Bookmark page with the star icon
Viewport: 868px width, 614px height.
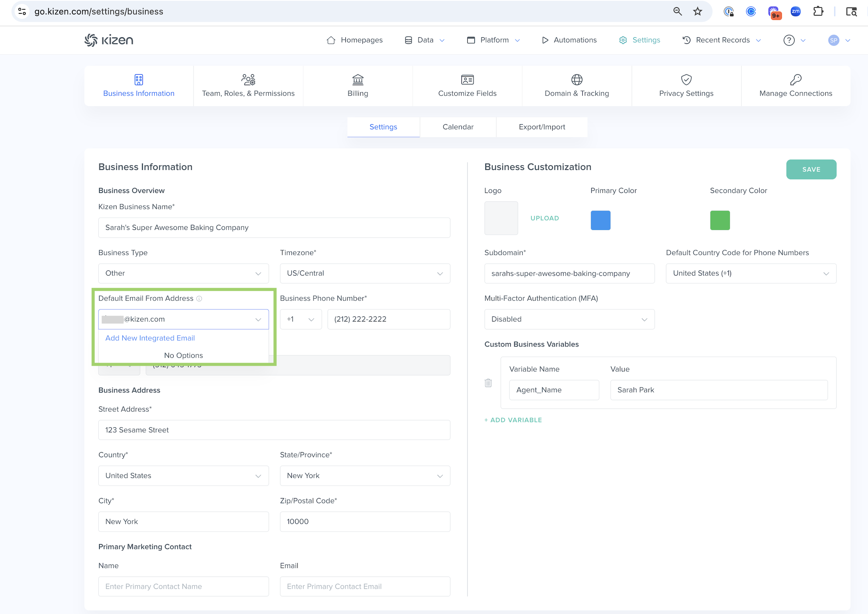coord(698,11)
